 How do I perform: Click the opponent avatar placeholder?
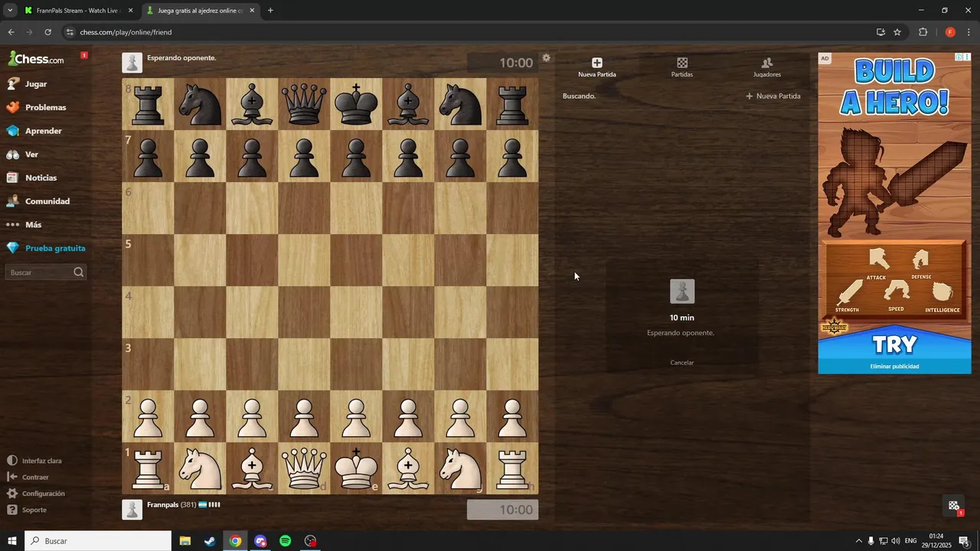(132, 63)
